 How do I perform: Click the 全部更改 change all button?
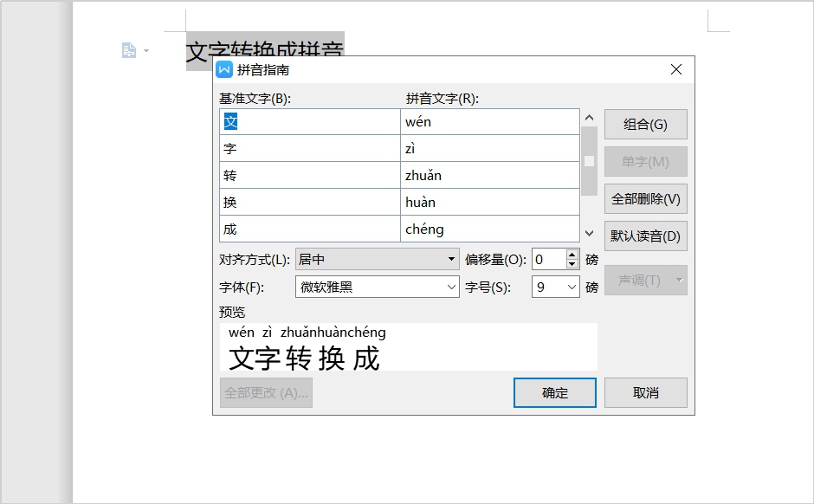(x=266, y=392)
